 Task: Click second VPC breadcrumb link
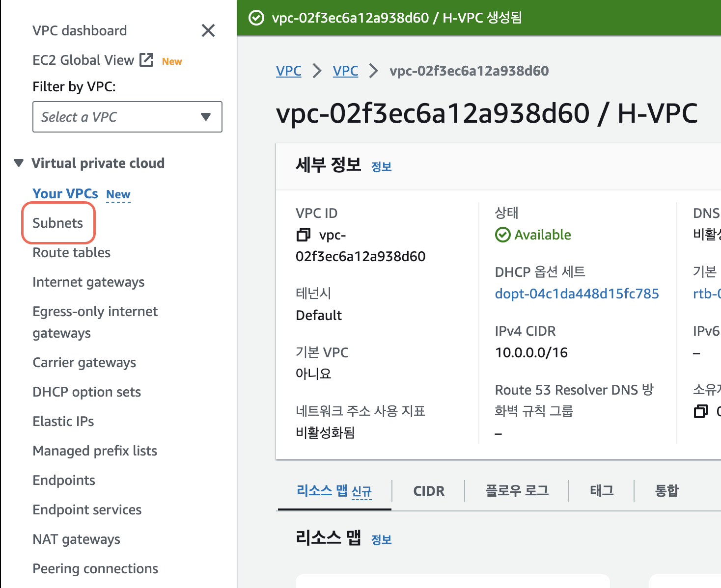point(345,71)
